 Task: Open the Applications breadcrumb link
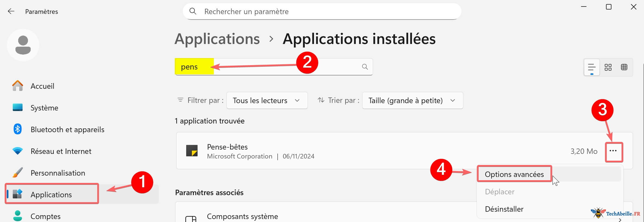[x=217, y=39]
